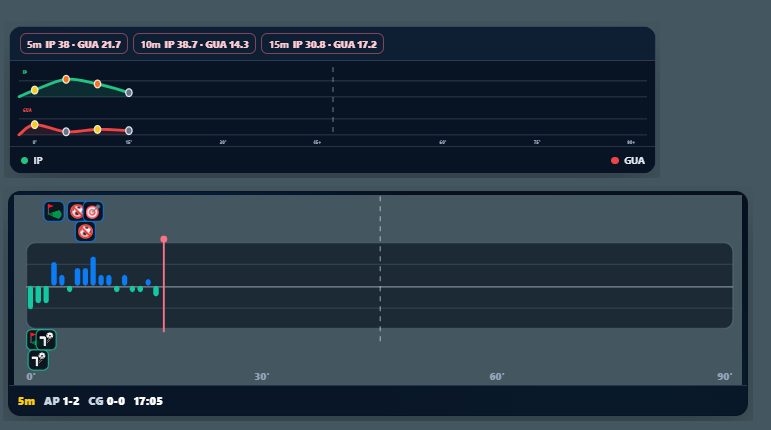Select the 15m IP 30.8 - GUA 17.2 chip
771x430 pixels.
(322, 44)
